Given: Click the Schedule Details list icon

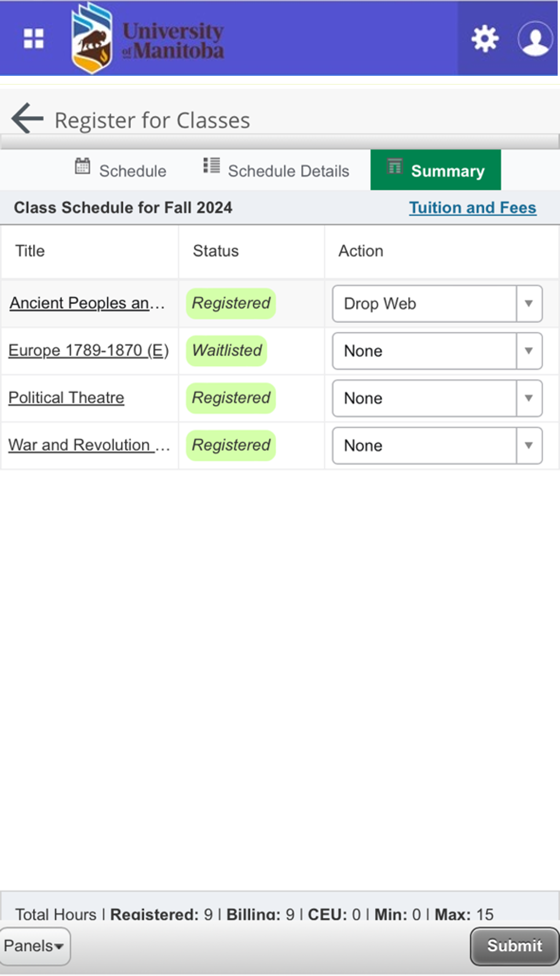Looking at the screenshot, I should click(211, 166).
